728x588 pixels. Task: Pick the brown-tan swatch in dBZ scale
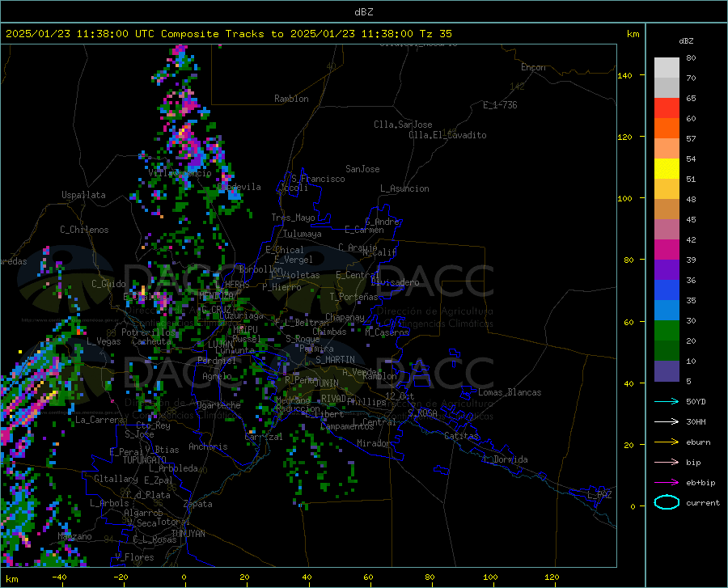(x=667, y=209)
